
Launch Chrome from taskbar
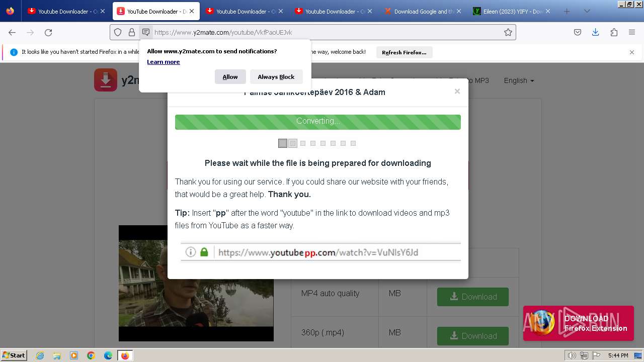91,355
